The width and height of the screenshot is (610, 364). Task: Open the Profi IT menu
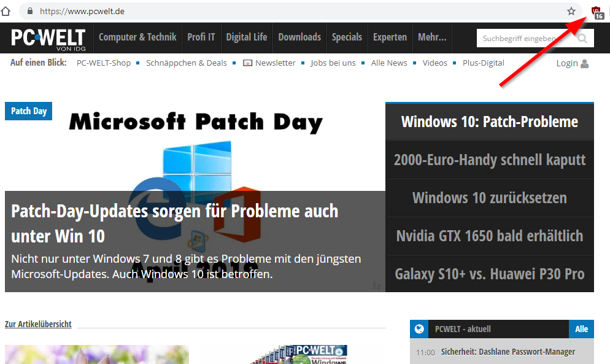(201, 37)
